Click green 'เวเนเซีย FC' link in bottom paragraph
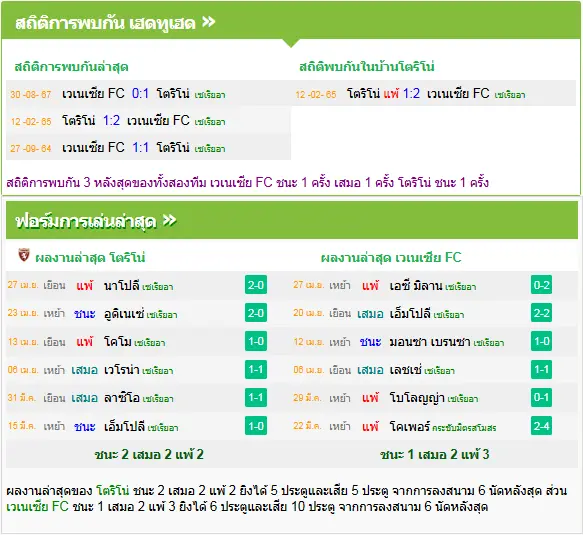This screenshot has height=535, width=583. click(x=38, y=506)
